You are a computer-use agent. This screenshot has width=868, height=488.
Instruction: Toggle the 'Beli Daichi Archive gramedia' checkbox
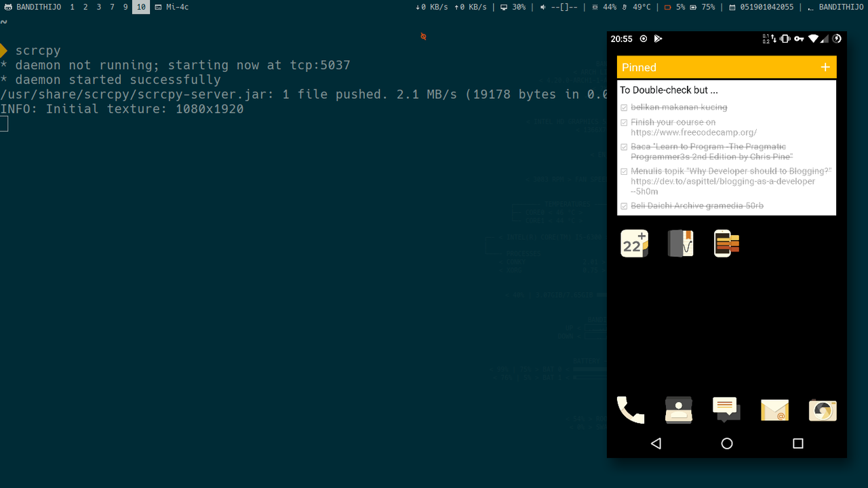[624, 206]
